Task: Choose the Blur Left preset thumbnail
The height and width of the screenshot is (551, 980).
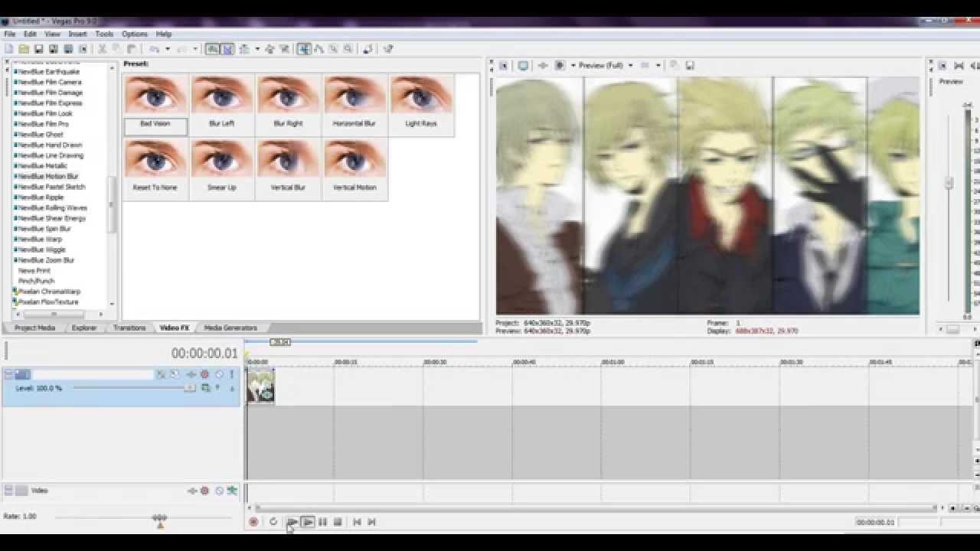Action: tap(222, 105)
